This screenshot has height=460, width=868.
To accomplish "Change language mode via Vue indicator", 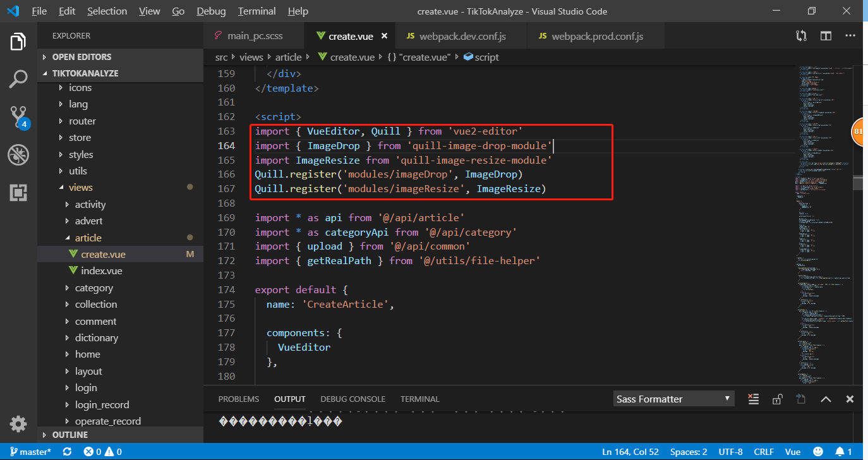I will coord(793,452).
